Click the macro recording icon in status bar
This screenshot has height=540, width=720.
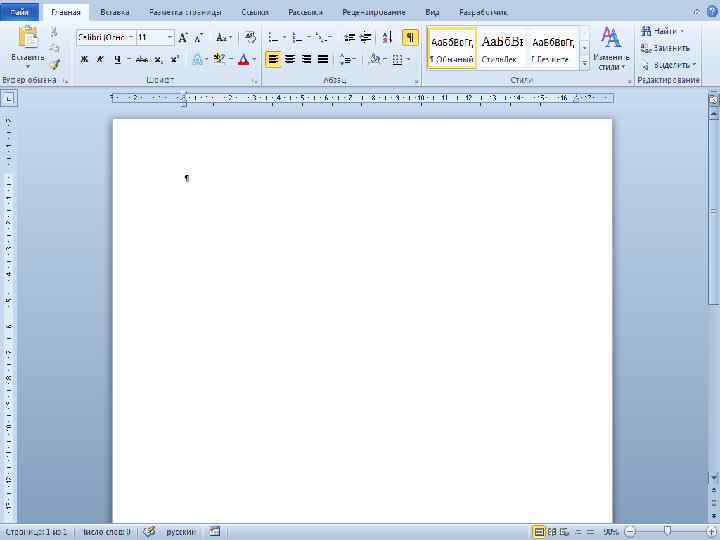(214, 532)
